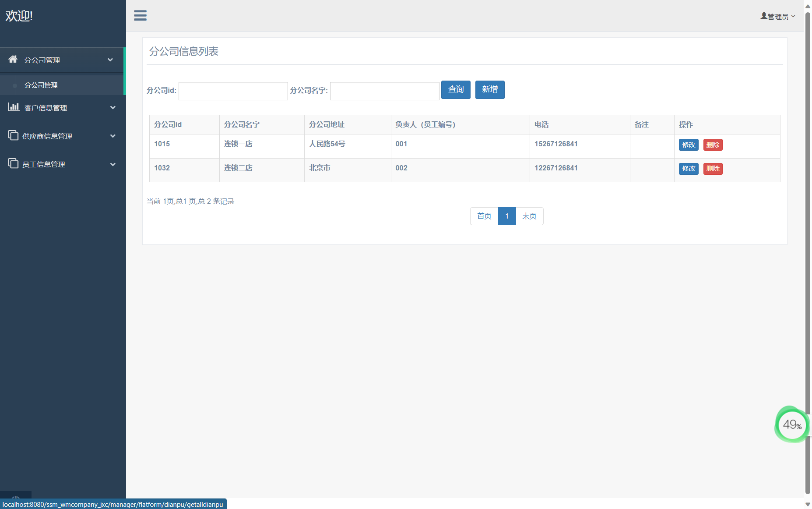812x509 pixels.
Task: Expand the 客户信息管理 menu chevron
Action: [113, 108]
